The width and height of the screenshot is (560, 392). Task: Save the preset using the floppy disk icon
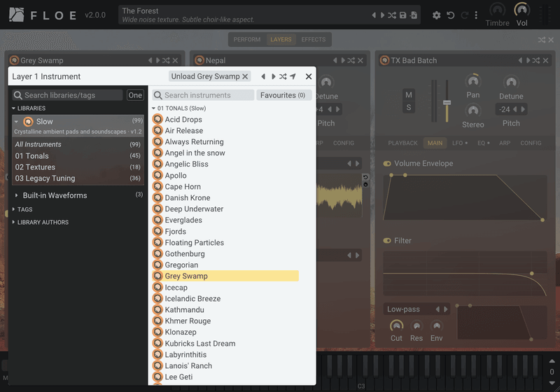tap(403, 15)
